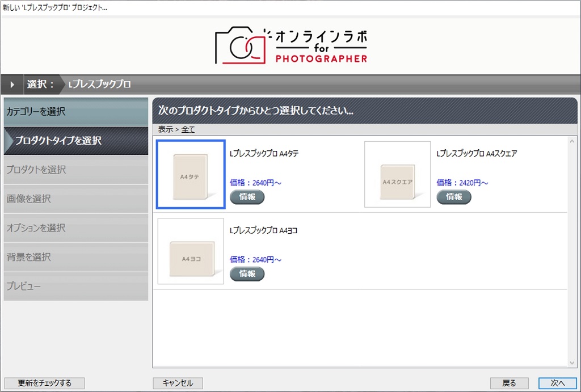Click the Lプレスブックプロ A4タテ title text
The image size is (581, 392).
point(264,153)
